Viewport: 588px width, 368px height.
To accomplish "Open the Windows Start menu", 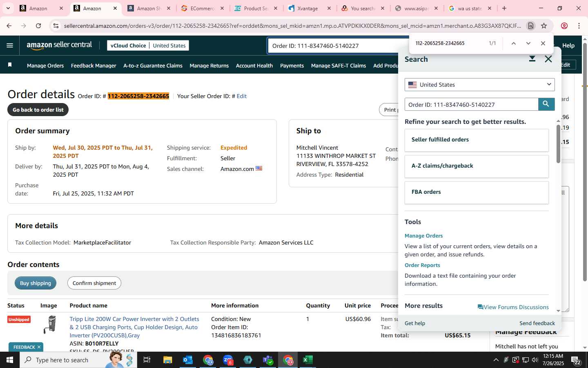I will click(10, 360).
